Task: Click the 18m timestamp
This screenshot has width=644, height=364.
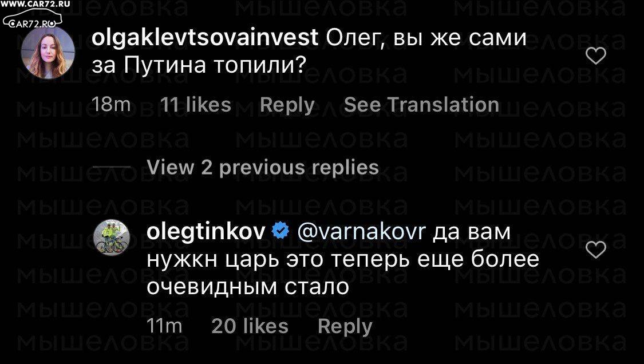Action: (110, 105)
